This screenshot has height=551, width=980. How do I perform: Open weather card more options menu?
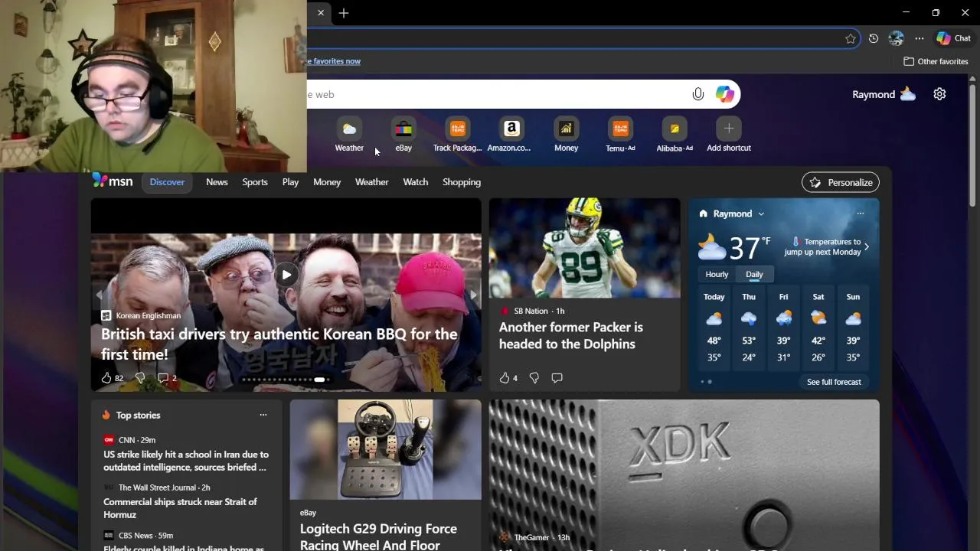point(861,214)
